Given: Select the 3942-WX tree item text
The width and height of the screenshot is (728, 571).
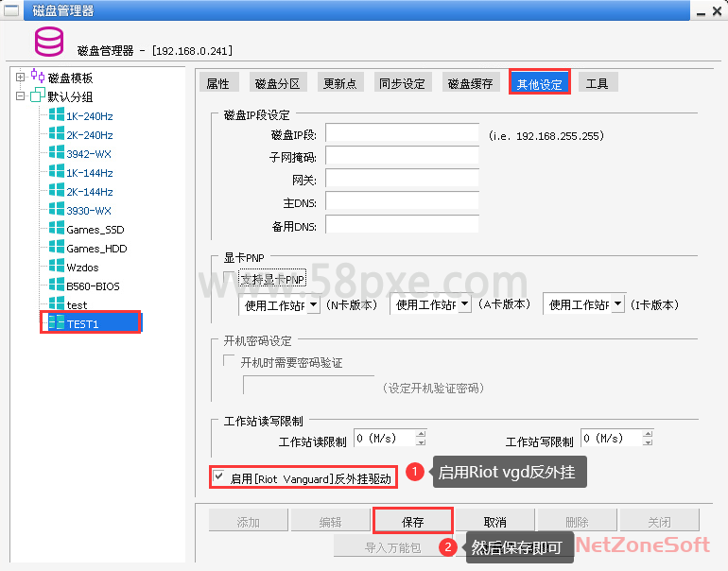Looking at the screenshot, I should pyautogui.click(x=89, y=154).
